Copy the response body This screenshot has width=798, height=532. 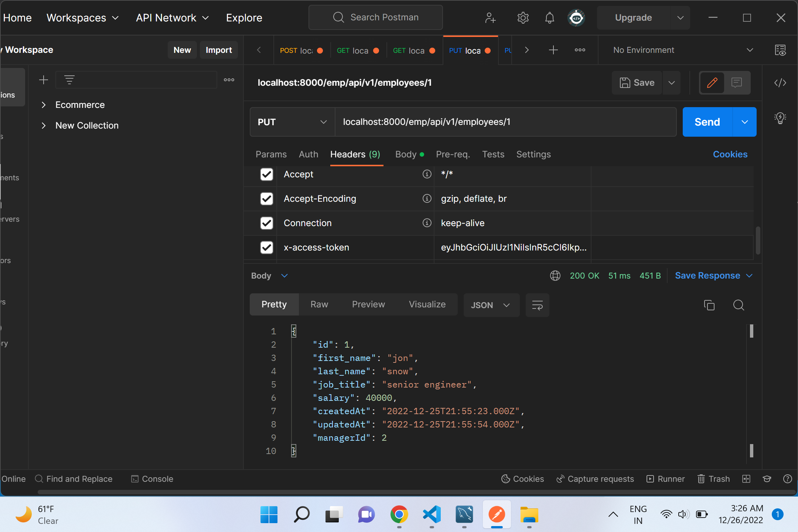pyautogui.click(x=709, y=305)
